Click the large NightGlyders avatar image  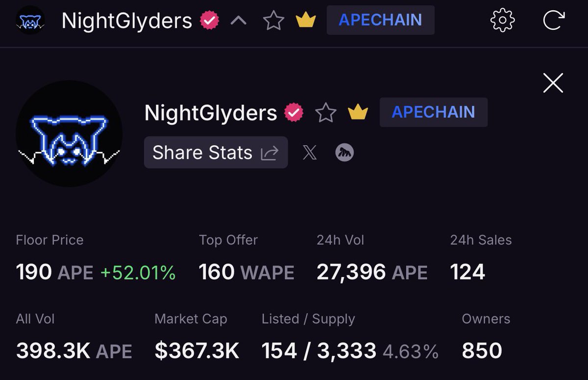point(69,133)
